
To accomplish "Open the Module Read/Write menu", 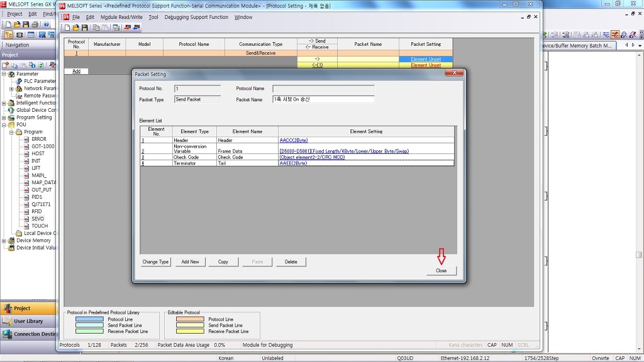I will (121, 17).
